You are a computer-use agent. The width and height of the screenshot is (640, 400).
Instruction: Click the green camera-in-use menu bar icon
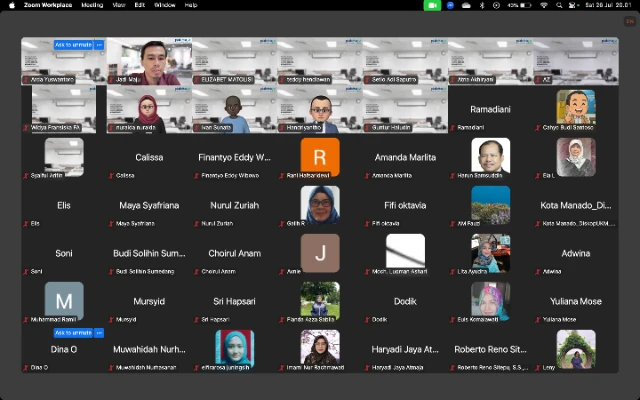[x=432, y=5]
